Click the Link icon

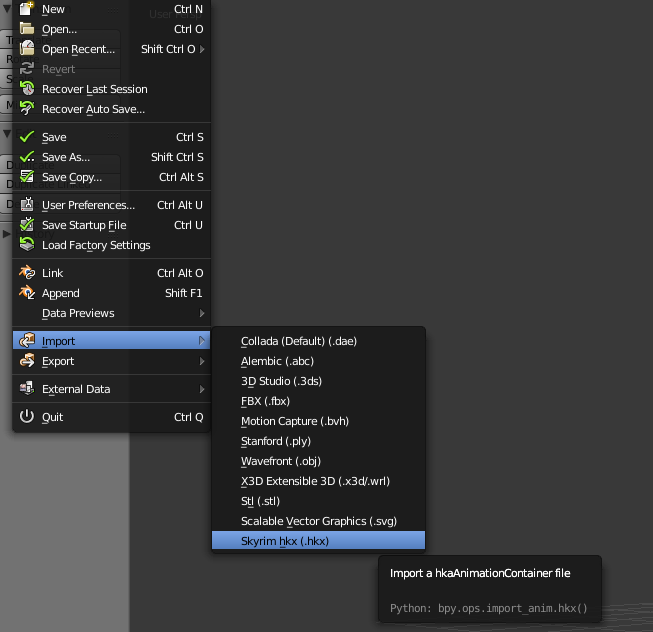pos(27,272)
